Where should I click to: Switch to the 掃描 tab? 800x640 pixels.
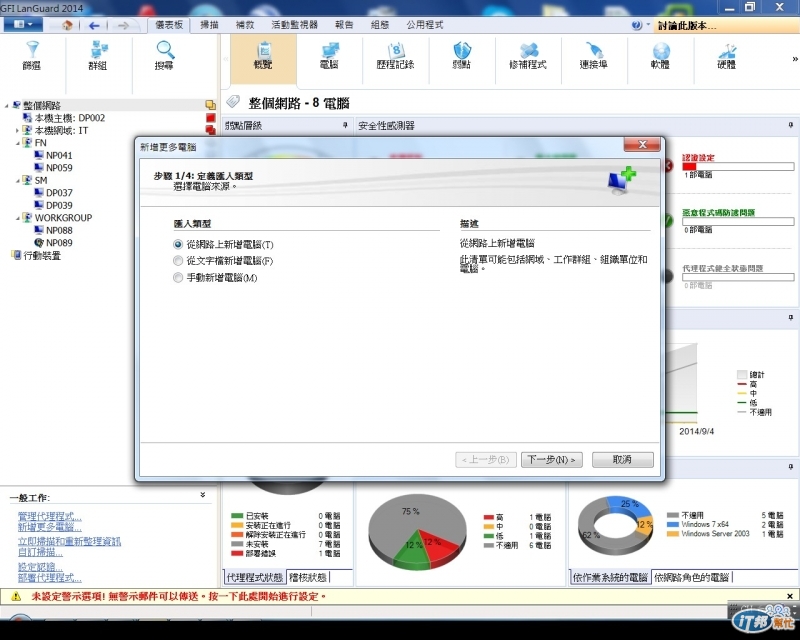(x=209, y=24)
